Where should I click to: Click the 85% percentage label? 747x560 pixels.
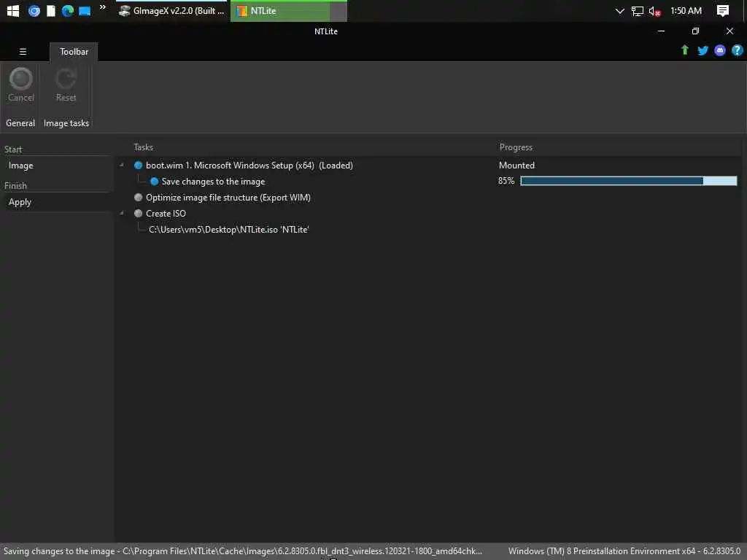[506, 181]
